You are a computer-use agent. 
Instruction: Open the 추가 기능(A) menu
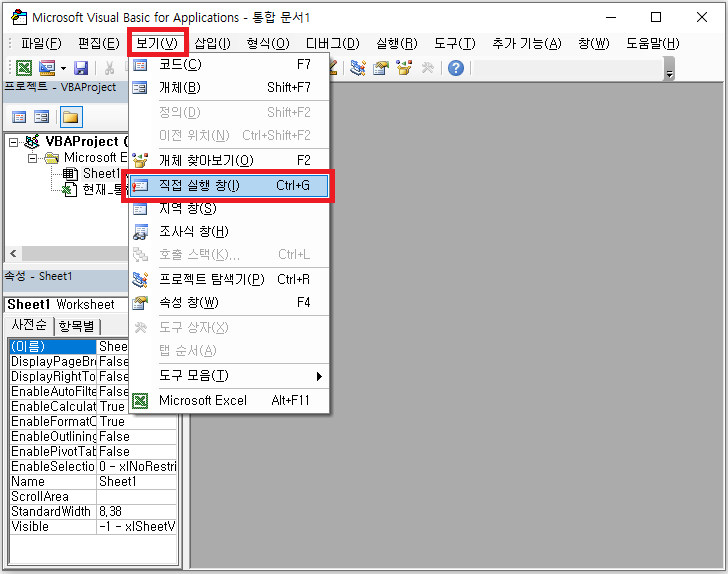pos(526,44)
